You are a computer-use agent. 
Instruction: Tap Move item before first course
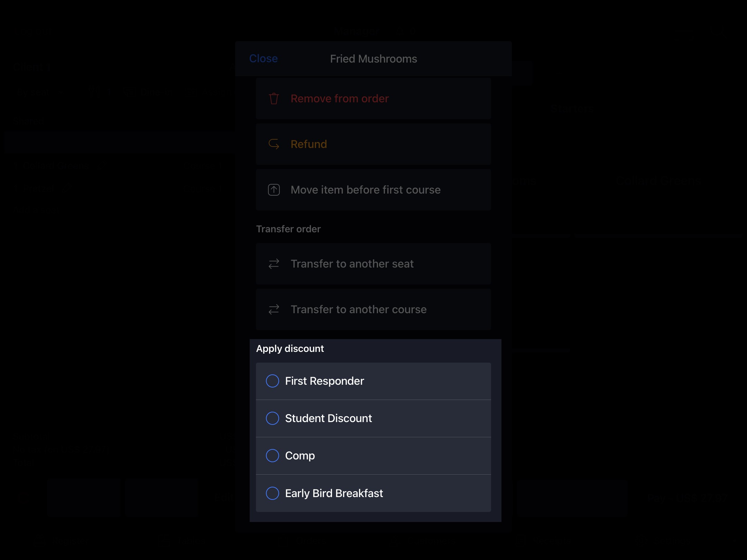pyautogui.click(x=373, y=190)
